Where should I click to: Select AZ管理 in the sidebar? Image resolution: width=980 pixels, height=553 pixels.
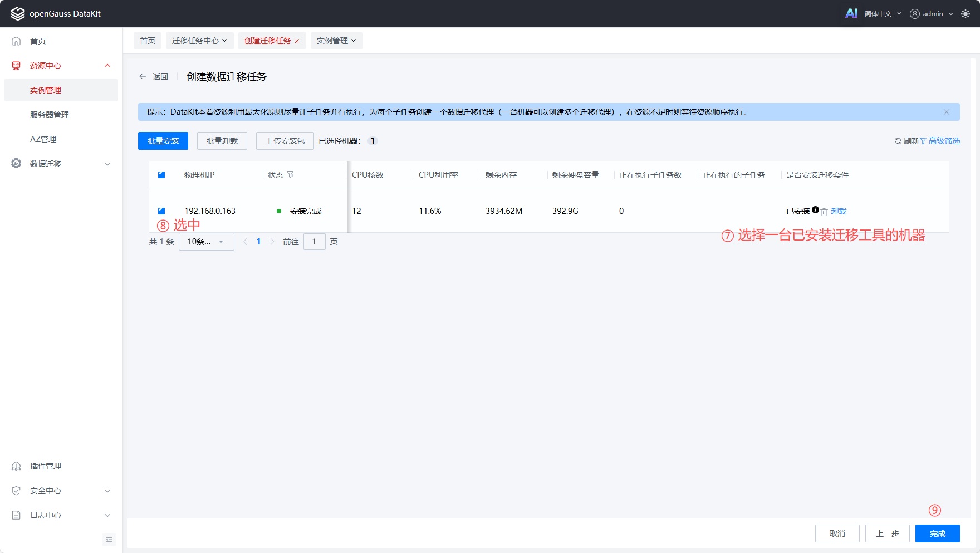point(43,139)
